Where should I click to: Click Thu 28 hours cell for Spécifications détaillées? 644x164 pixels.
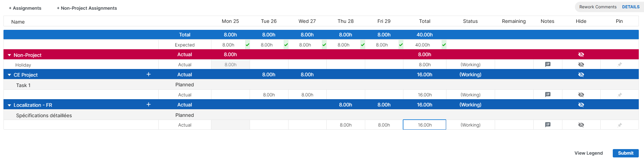click(345, 125)
